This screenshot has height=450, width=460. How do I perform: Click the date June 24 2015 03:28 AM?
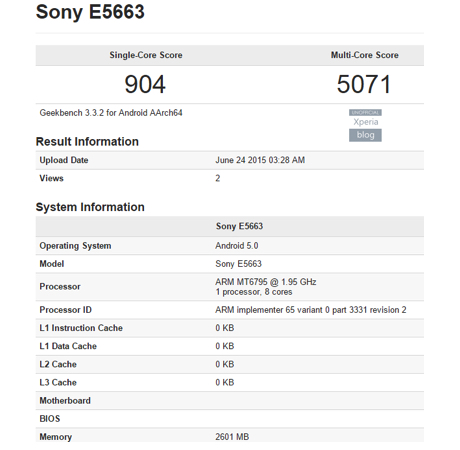click(260, 160)
